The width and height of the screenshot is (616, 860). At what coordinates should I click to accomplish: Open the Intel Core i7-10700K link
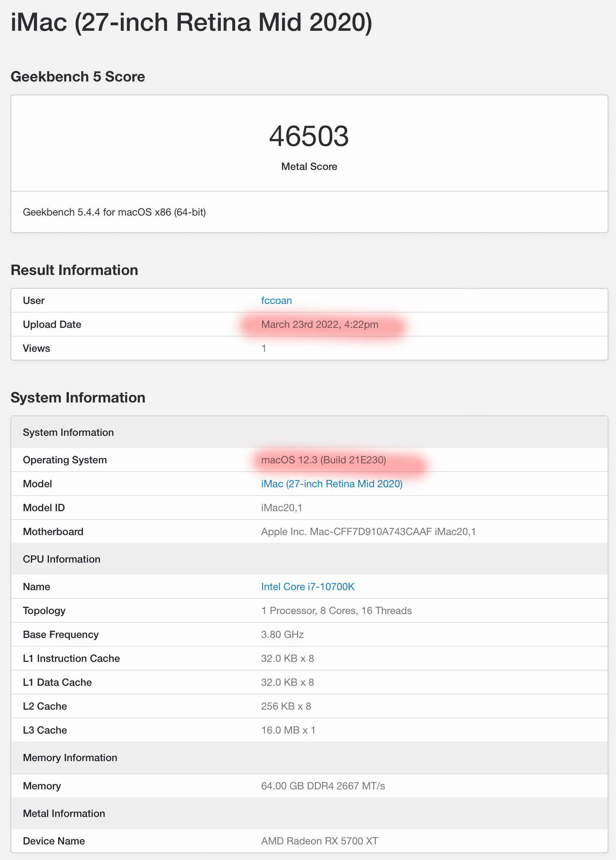coord(308,586)
